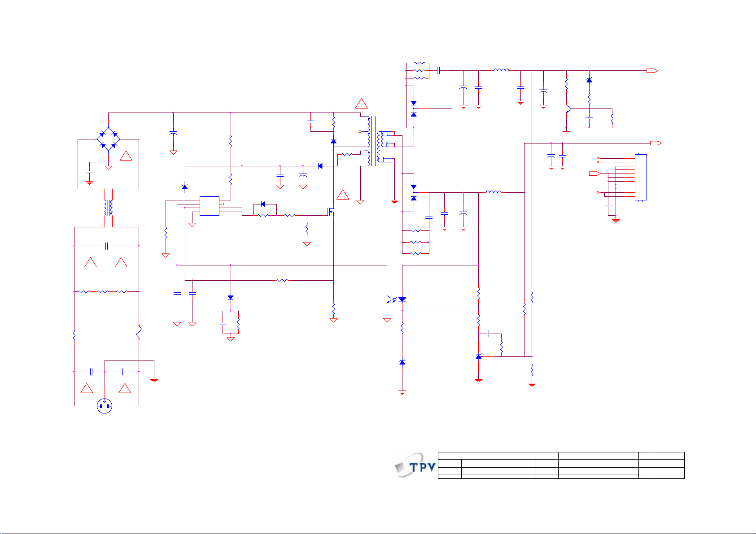Click the warning triangle beside the MOSFET
The width and height of the screenshot is (756, 534).
(x=343, y=195)
